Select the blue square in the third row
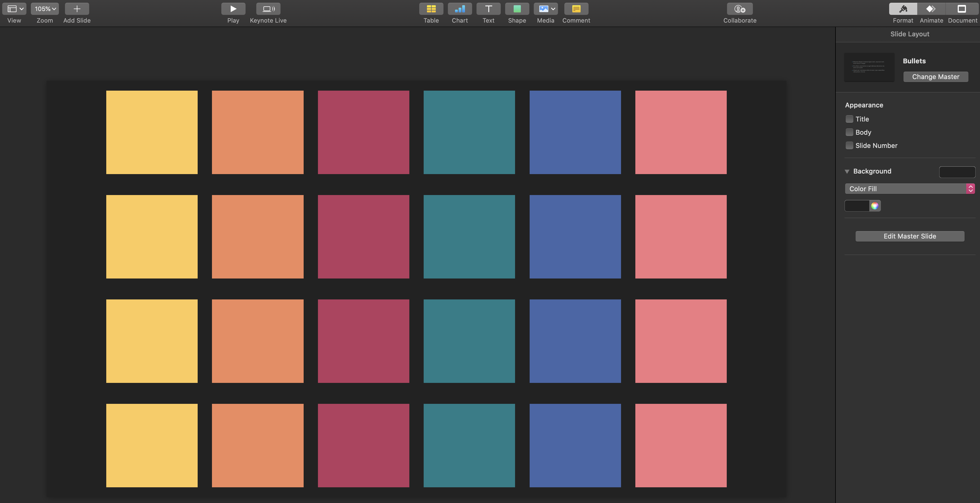This screenshot has width=980, height=503. tap(575, 341)
